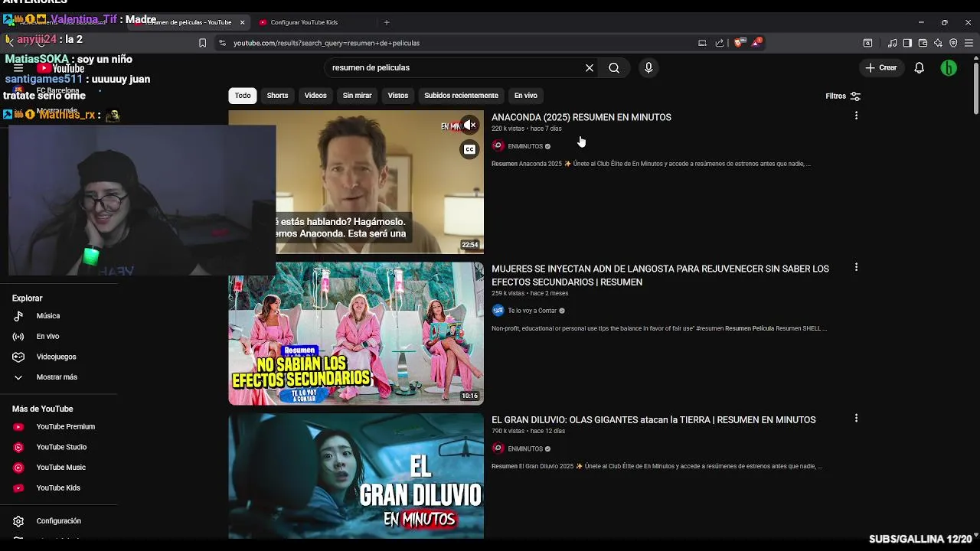Open ENMINUTOS channel under El Gran Diluvio
This screenshot has height=551, width=980.
point(525,449)
